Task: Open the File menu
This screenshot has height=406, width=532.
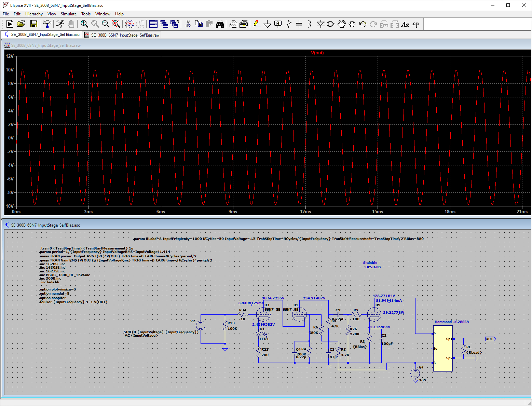Action: point(6,14)
